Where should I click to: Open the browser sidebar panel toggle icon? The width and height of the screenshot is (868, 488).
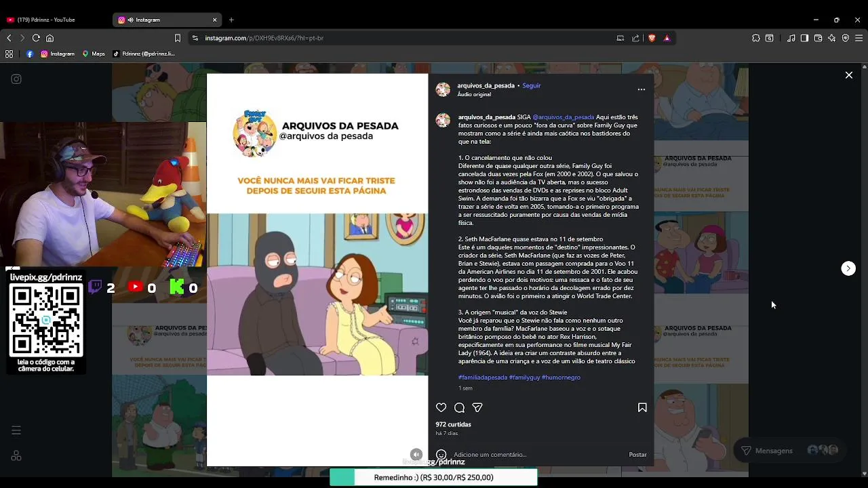pos(804,38)
